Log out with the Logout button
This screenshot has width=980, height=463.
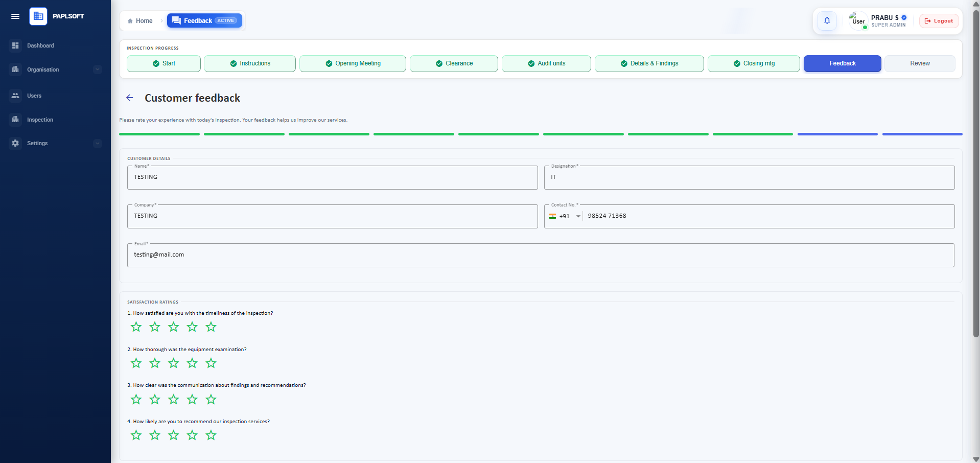tap(939, 21)
